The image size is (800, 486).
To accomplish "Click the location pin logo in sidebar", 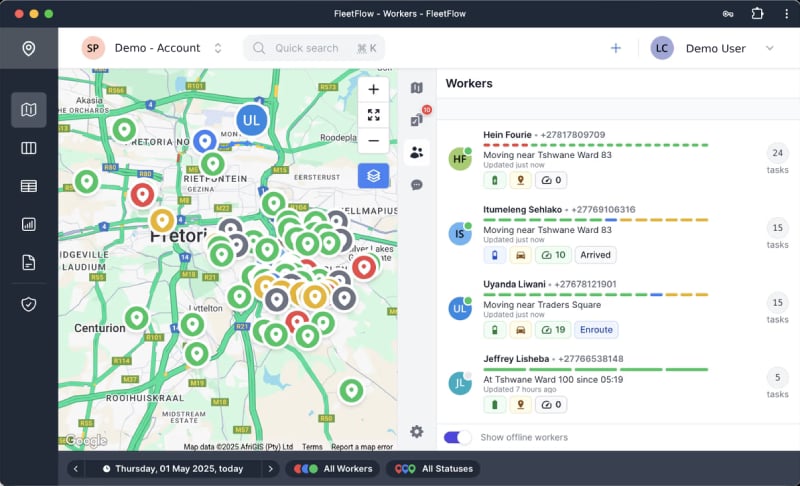I will (29, 48).
